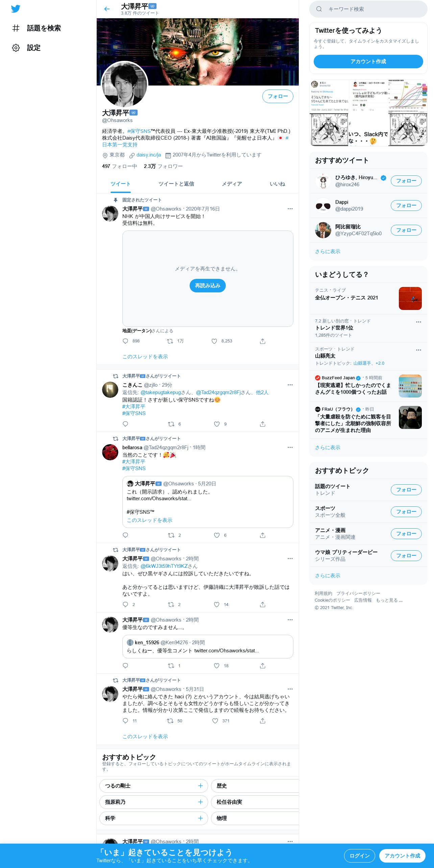Open more menu for トレンド世界1位 trend
434x868 pixels.
[418, 322]
